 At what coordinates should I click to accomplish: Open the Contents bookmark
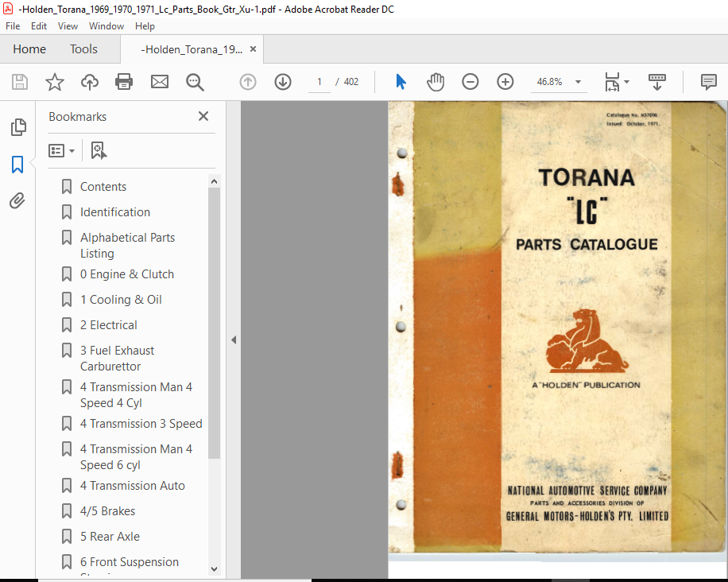pos(103,187)
